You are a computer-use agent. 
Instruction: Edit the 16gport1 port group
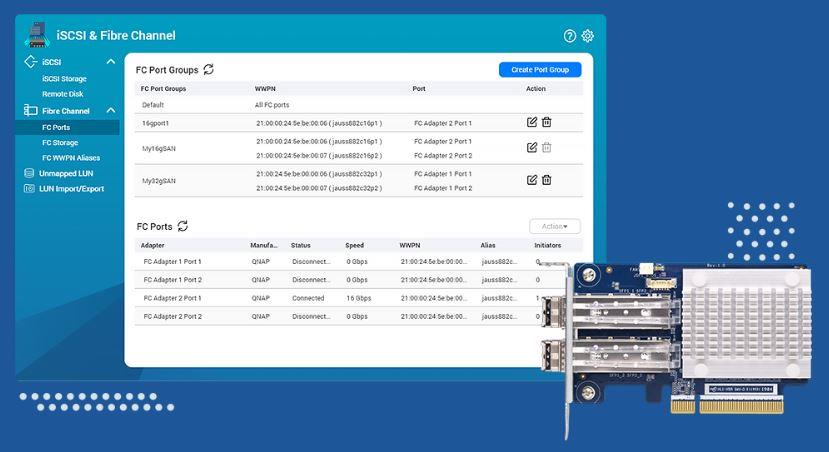532,122
